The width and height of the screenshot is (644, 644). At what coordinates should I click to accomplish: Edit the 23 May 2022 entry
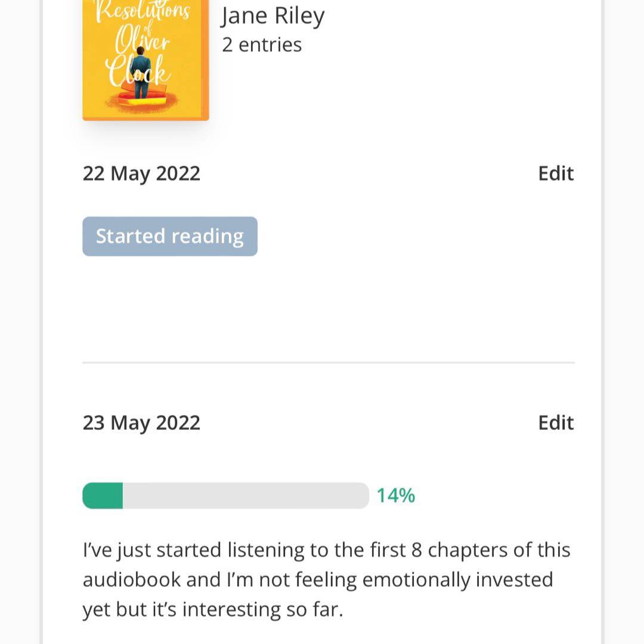click(x=556, y=423)
